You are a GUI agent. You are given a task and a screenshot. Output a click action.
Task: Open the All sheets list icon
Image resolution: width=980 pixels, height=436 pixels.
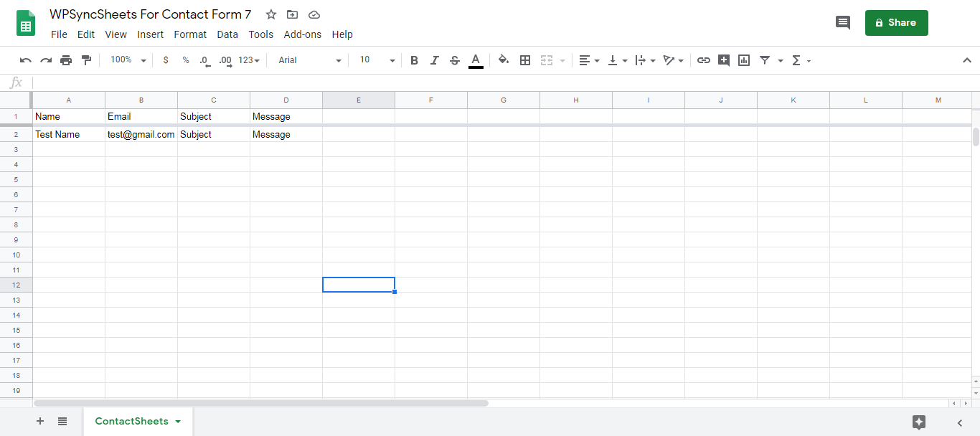pos(62,421)
